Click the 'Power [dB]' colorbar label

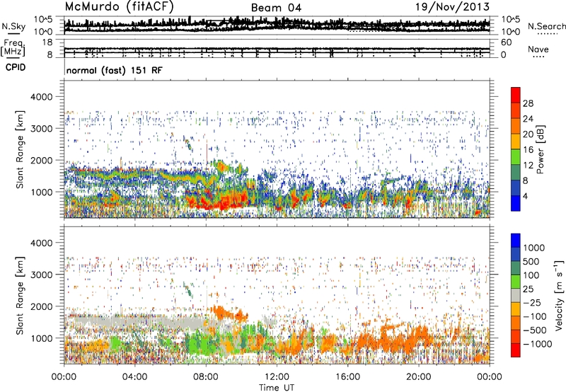click(540, 149)
